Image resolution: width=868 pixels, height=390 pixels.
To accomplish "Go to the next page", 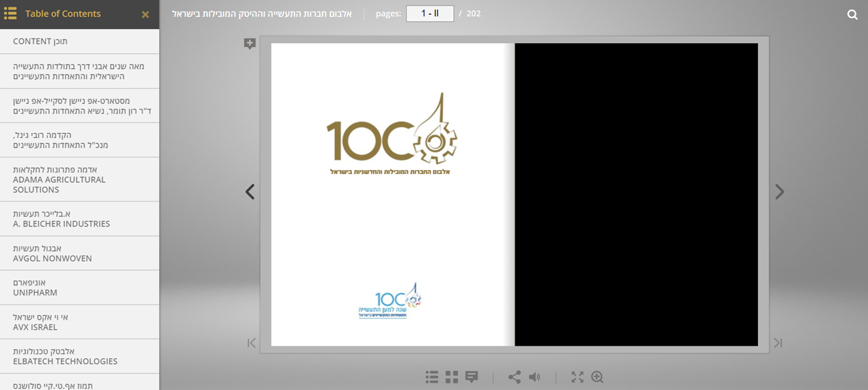I will point(779,192).
